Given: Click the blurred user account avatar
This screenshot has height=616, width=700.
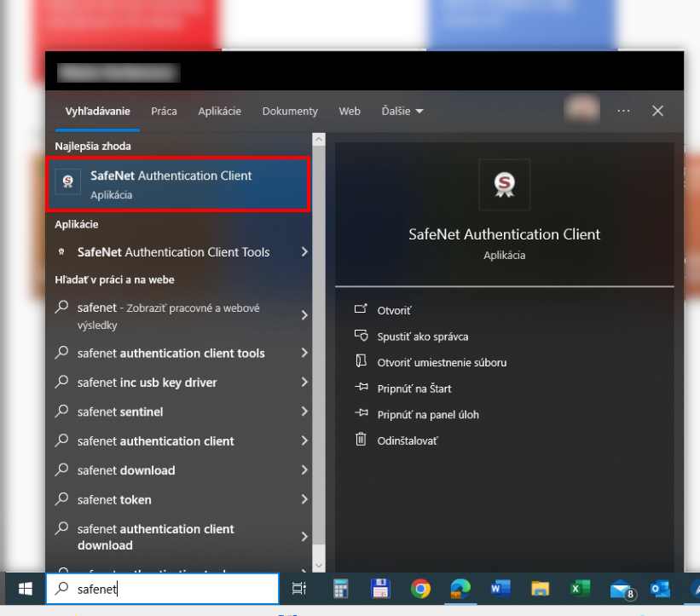Looking at the screenshot, I should (x=581, y=109).
